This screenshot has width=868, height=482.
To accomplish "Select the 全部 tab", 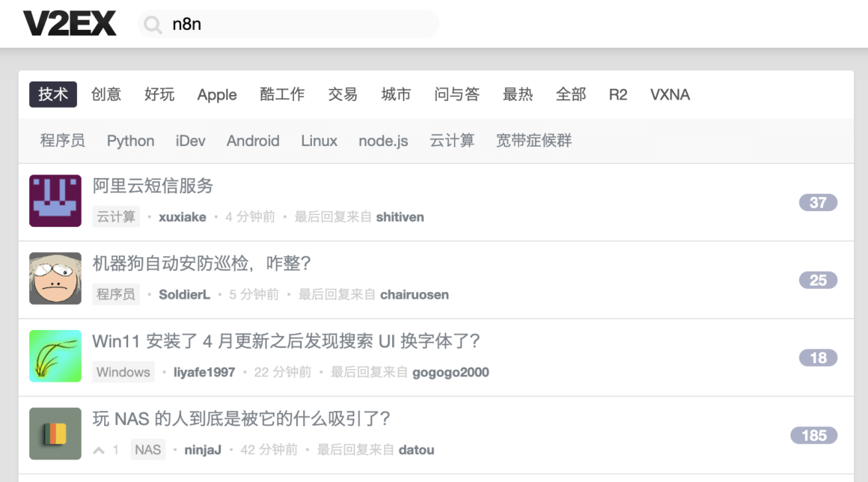I will [x=571, y=94].
